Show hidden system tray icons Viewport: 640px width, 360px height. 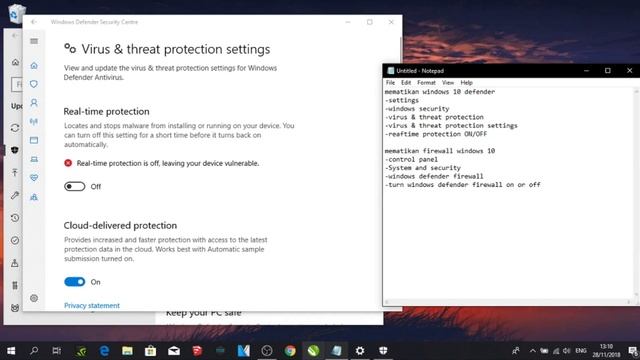[533, 351]
